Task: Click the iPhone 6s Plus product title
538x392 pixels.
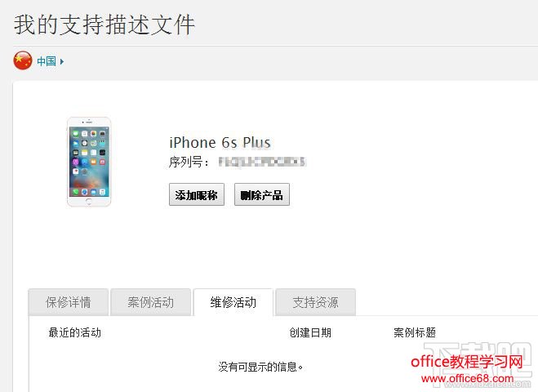Action: (220, 143)
